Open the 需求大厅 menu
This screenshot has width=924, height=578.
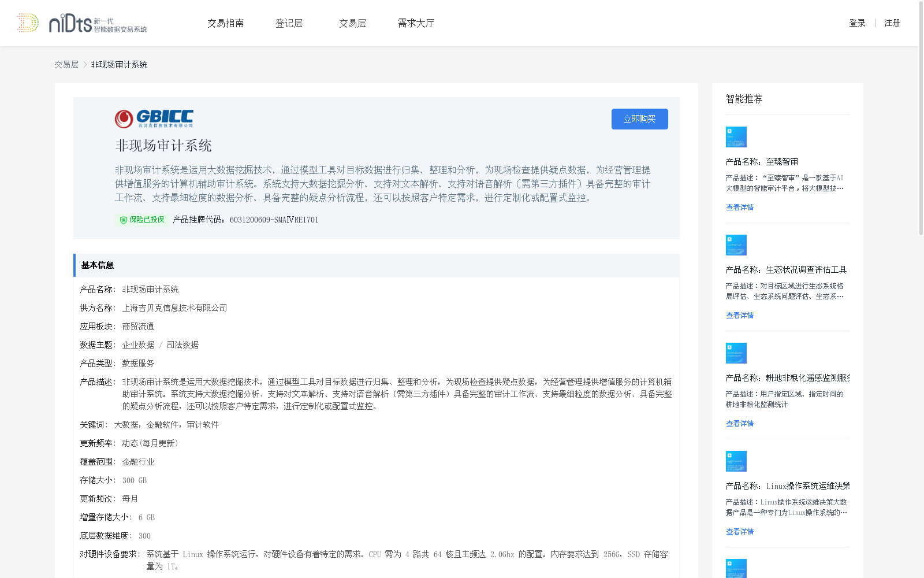(416, 23)
